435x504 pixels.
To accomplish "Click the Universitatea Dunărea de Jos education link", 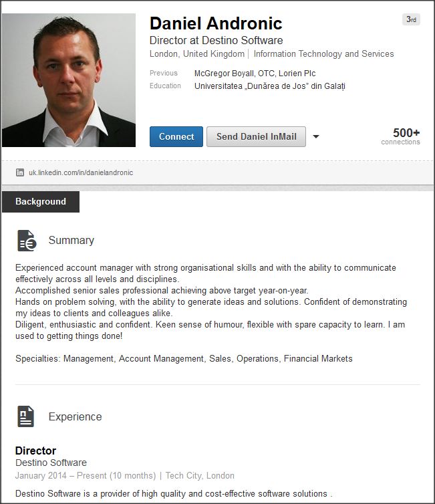I will click(x=269, y=86).
